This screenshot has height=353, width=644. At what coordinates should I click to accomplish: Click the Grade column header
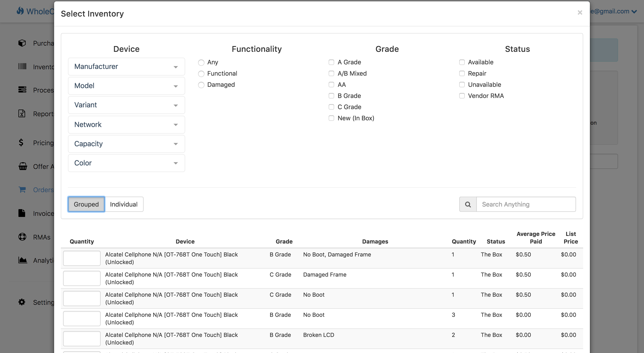[x=284, y=241]
